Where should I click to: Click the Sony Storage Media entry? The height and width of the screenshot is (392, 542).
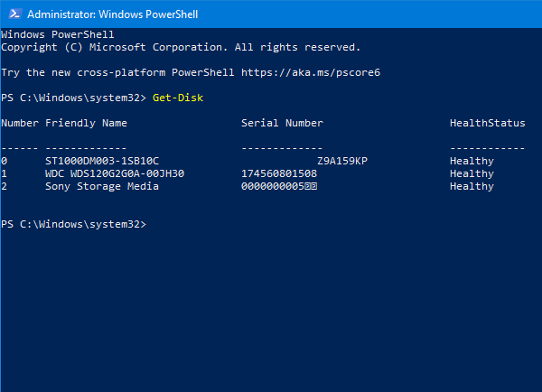(101, 186)
